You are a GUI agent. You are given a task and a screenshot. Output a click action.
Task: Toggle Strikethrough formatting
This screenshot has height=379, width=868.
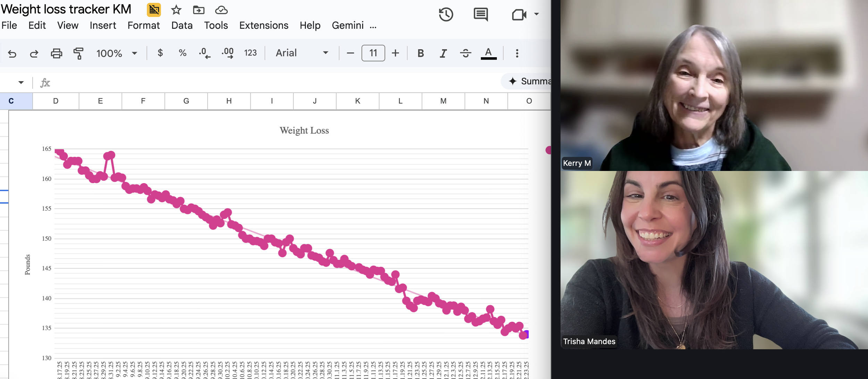(x=465, y=53)
